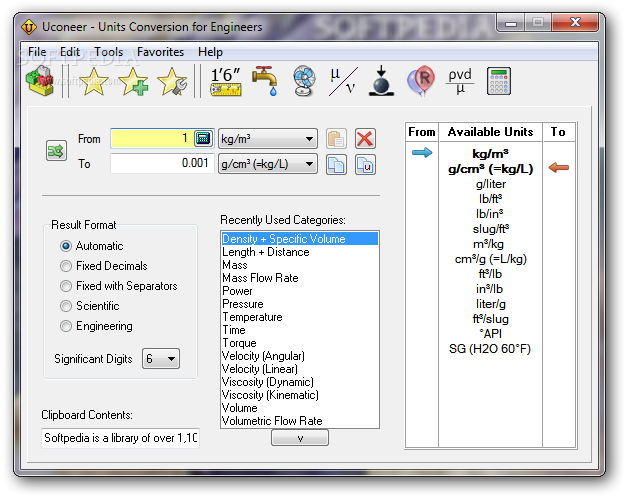Screen dimensions: 626x497
Task: Open the viscosity μ/ν conversion tool
Action: (x=343, y=81)
